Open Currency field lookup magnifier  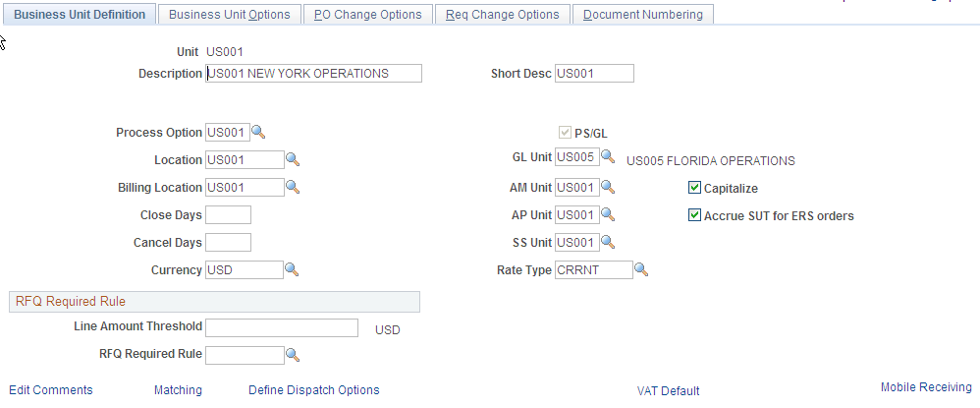click(292, 269)
